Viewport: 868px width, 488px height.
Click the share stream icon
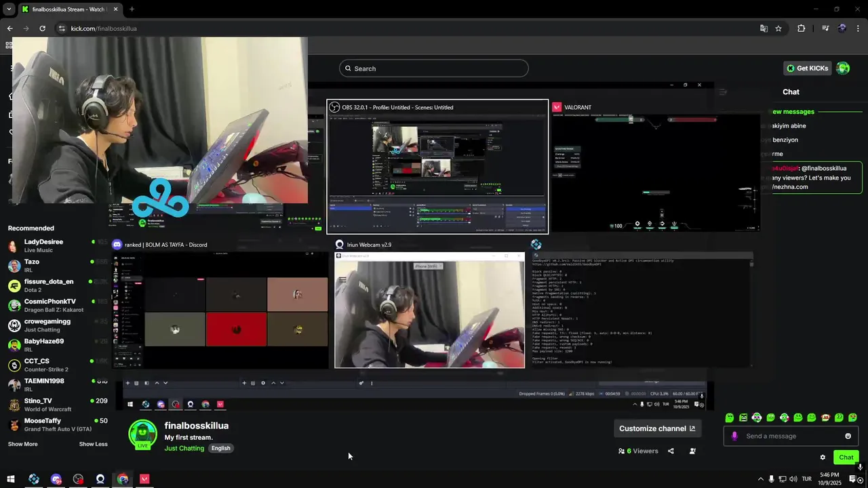(671, 451)
